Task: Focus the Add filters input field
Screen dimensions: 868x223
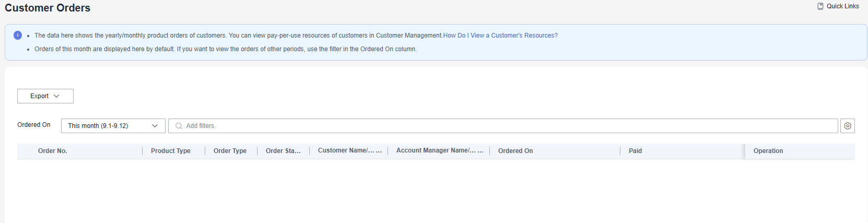Action: coord(503,126)
